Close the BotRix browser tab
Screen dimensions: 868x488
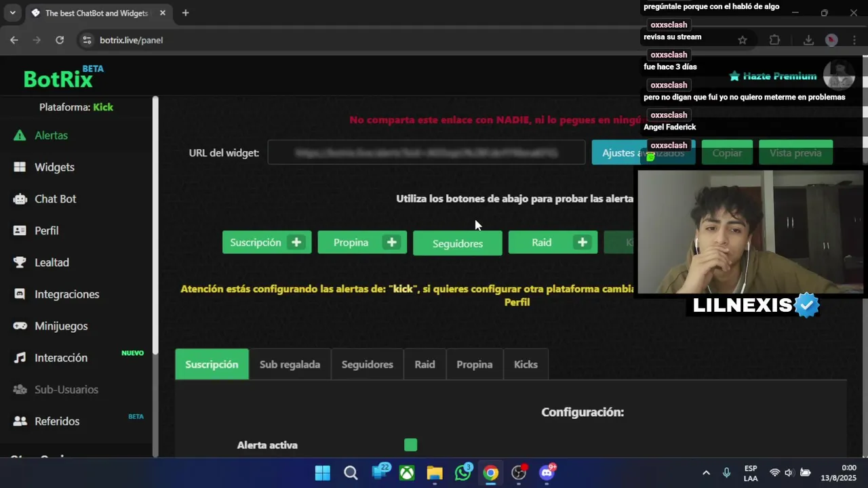(163, 13)
